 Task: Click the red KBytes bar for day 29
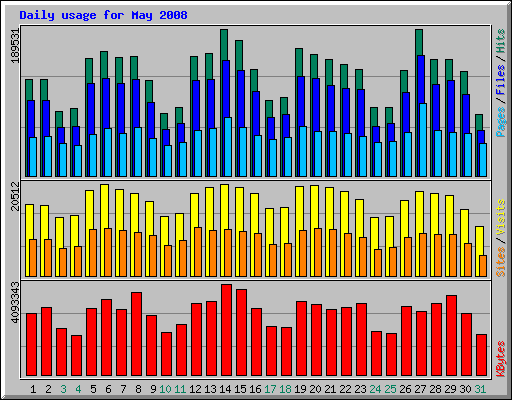451,336
